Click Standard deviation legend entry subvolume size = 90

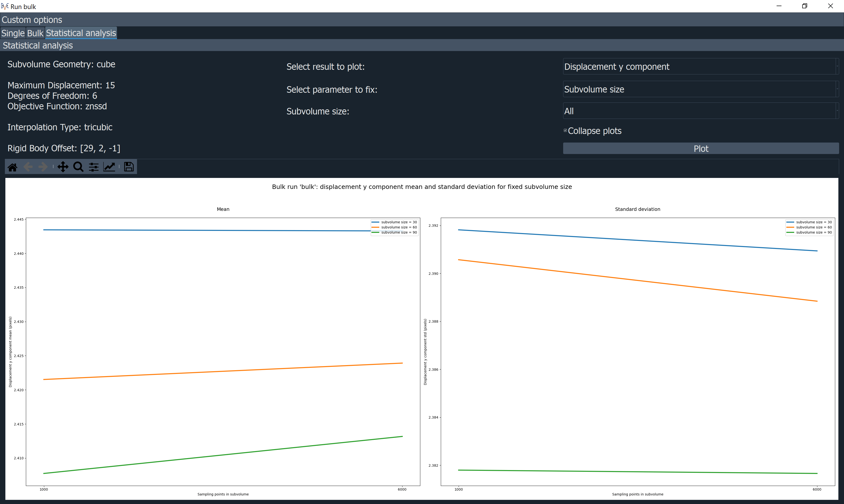[x=809, y=232]
